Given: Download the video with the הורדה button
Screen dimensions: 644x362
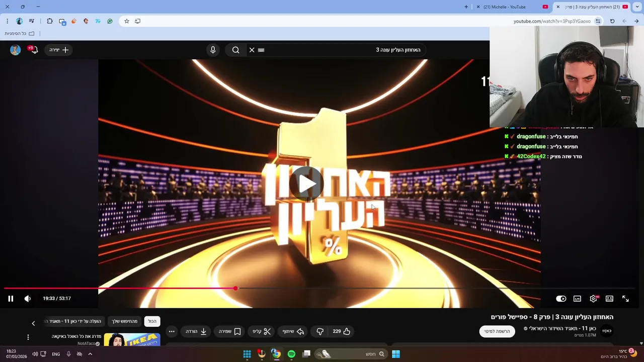Looking at the screenshot, I should pos(196,331).
